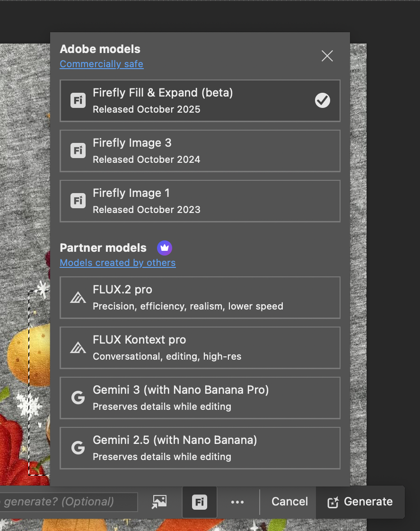Click the purple premium crown badge near Partner models

click(164, 248)
